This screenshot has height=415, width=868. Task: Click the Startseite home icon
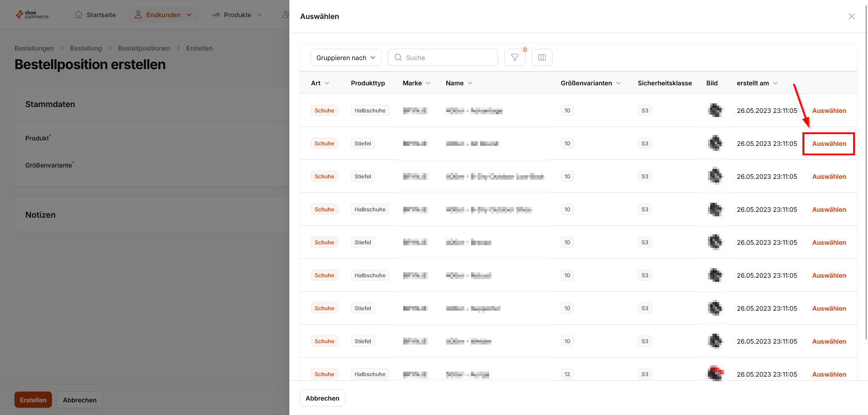79,15
